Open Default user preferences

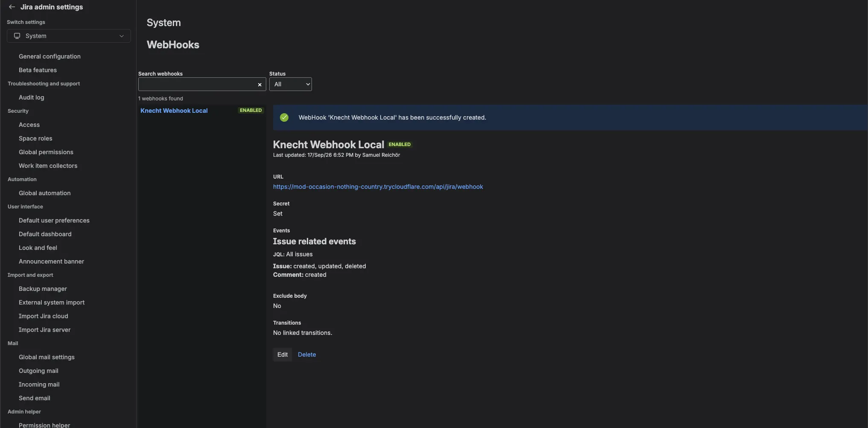(54, 220)
